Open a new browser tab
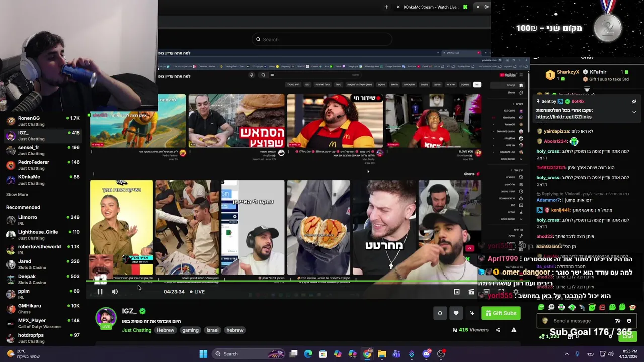This screenshot has height=362, width=644. tap(386, 7)
